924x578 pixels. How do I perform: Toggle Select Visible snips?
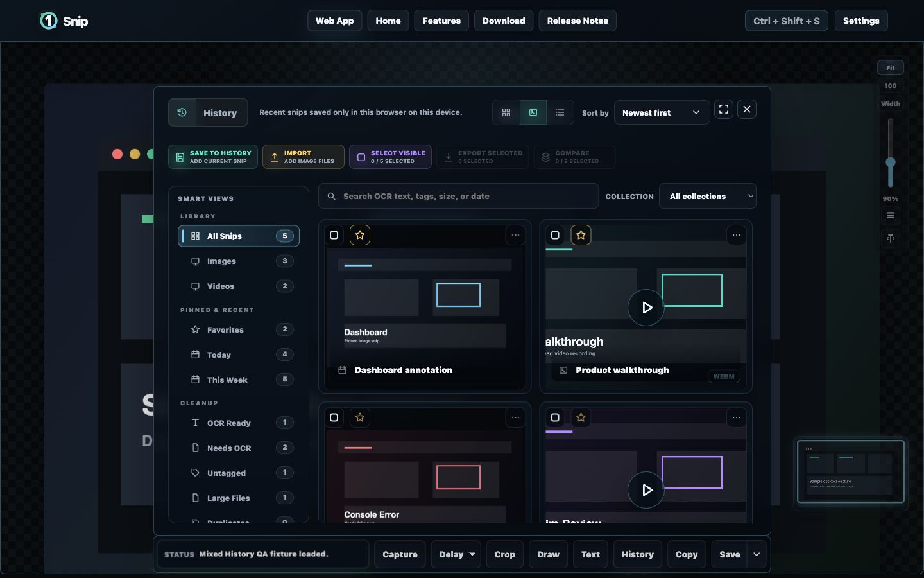coord(390,157)
